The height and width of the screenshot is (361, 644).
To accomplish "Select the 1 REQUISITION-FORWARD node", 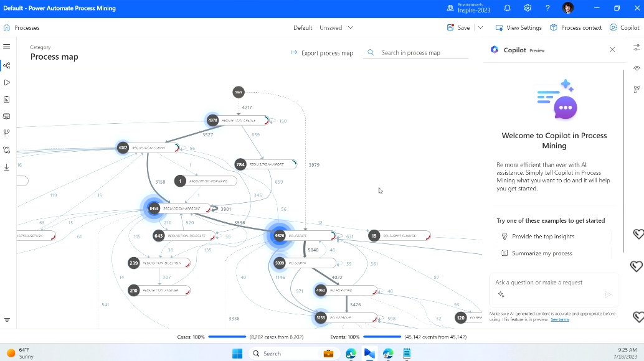I will pos(206,181).
